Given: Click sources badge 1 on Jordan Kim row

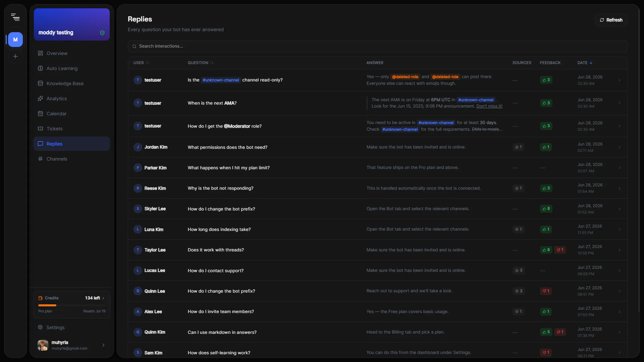Looking at the screenshot, I should click(x=518, y=147).
